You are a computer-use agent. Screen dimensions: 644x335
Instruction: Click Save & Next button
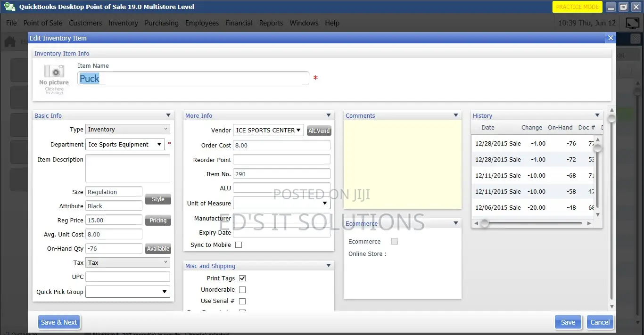(x=59, y=322)
